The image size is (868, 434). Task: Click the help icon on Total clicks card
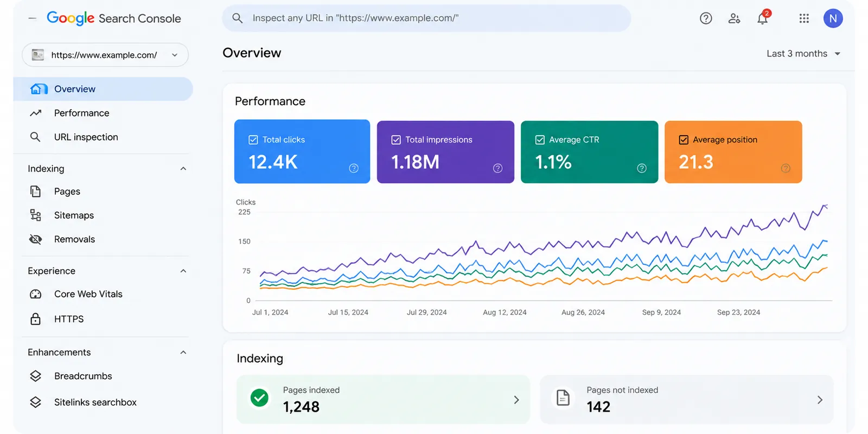[x=354, y=168]
